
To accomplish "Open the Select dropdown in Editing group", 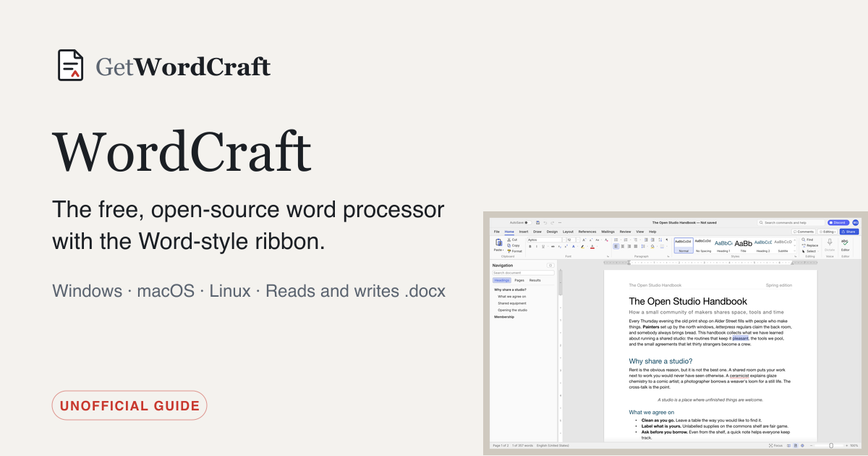I will click(x=809, y=251).
